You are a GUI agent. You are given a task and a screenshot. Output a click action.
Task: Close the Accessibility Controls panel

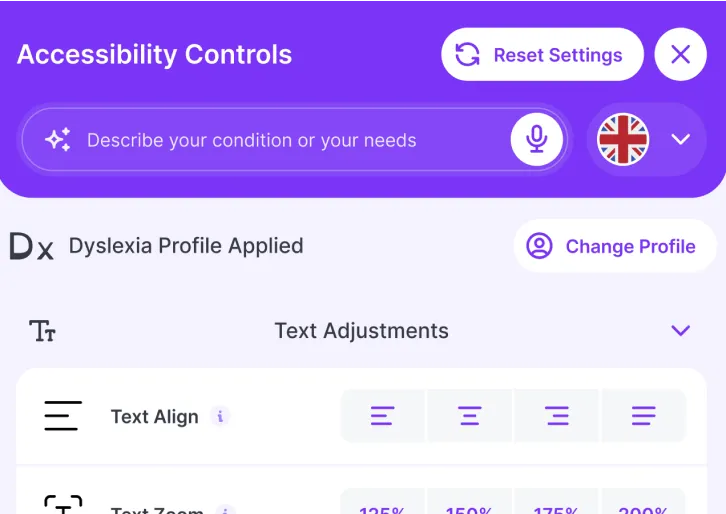tap(681, 55)
